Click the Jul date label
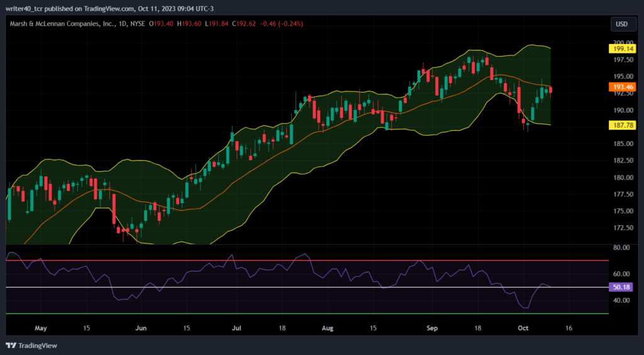644x355 pixels. (x=236, y=329)
